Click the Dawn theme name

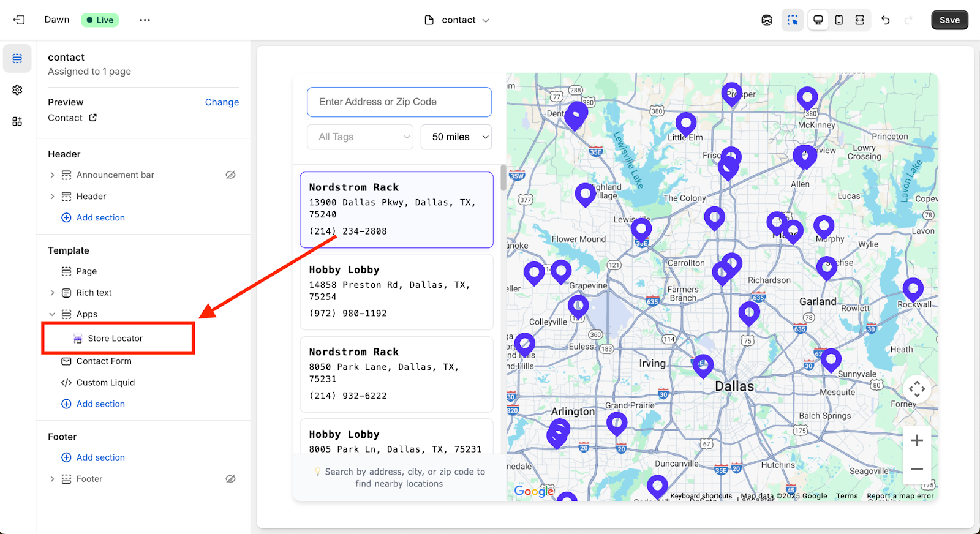(x=57, y=20)
